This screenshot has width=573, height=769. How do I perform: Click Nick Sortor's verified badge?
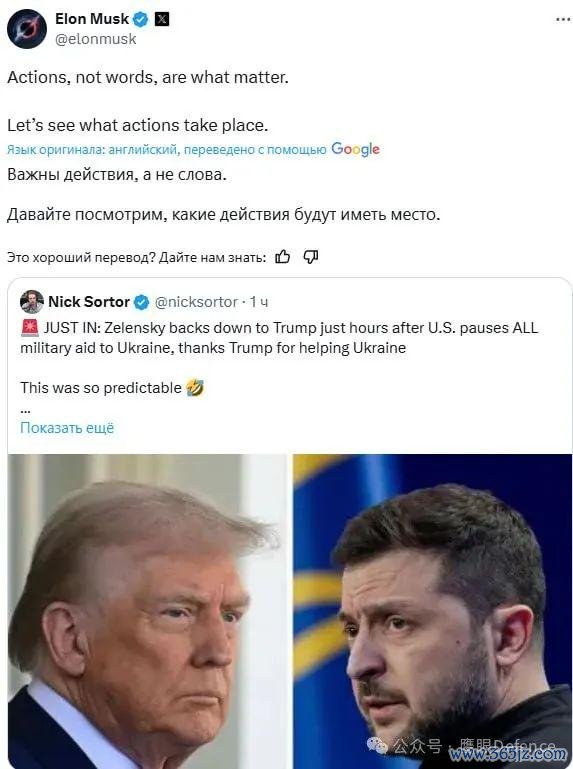point(141,302)
